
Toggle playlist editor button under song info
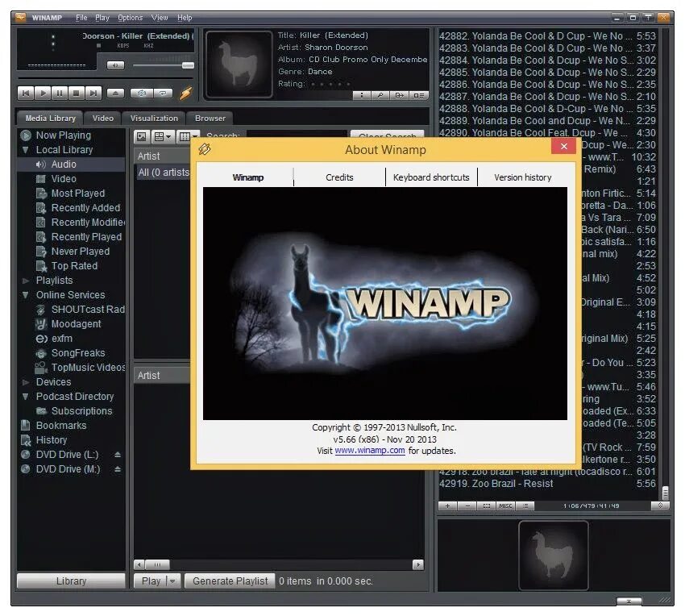point(418,95)
